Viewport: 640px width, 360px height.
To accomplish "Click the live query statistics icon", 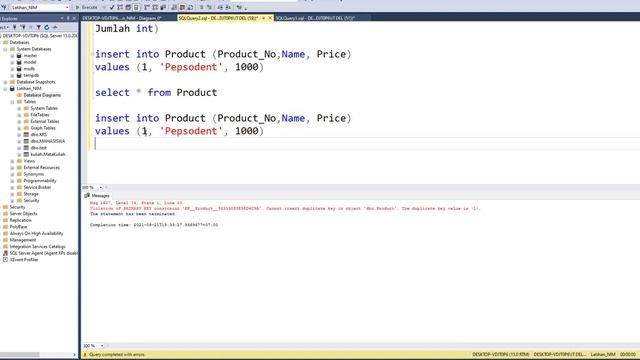I will click(155, 7).
